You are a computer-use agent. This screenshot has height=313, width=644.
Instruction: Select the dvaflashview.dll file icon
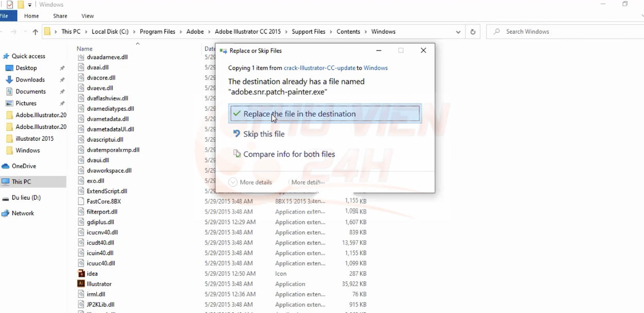81,98
